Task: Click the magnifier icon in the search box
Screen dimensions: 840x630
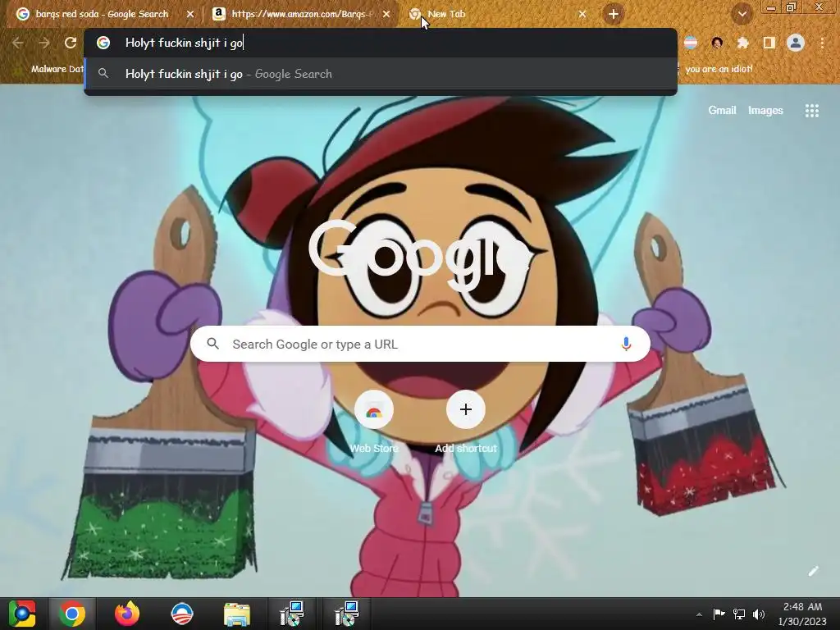Action: [213, 344]
